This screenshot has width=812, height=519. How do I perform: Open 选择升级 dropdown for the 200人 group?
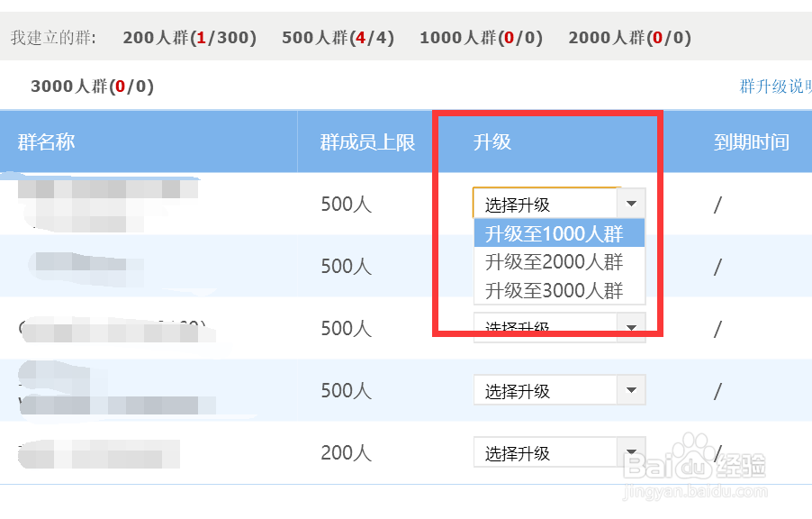(x=545, y=453)
